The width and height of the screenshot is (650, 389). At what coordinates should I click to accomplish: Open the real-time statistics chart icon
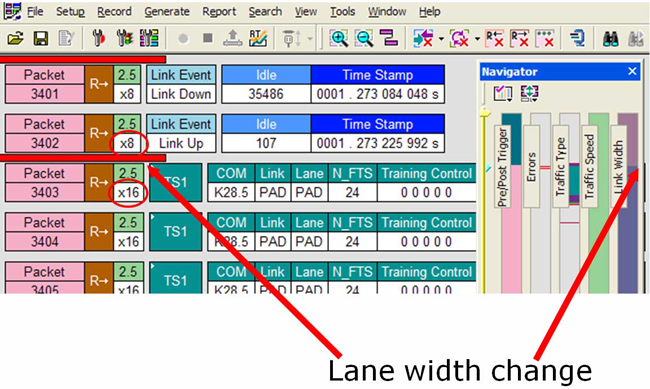(258, 38)
